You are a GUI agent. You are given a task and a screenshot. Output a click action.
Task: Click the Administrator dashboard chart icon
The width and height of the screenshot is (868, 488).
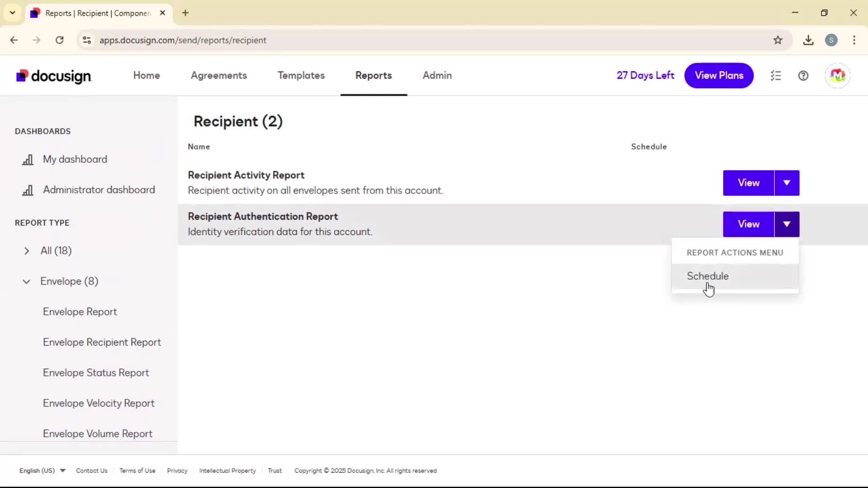click(x=28, y=190)
